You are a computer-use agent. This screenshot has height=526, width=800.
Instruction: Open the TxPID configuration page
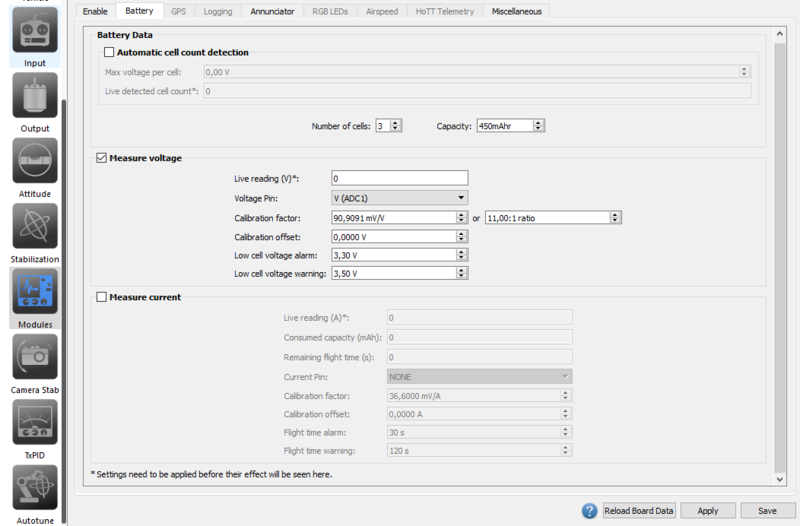point(35,429)
